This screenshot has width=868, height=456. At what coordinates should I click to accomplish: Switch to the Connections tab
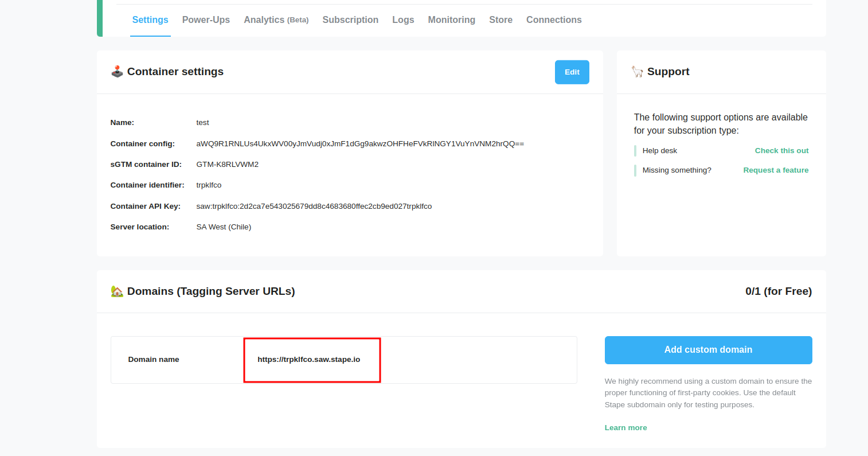[554, 20]
